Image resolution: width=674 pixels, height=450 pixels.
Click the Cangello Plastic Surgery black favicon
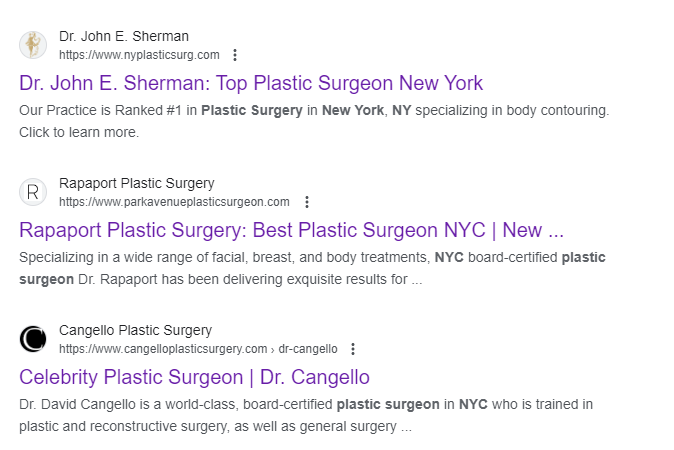[33, 339]
